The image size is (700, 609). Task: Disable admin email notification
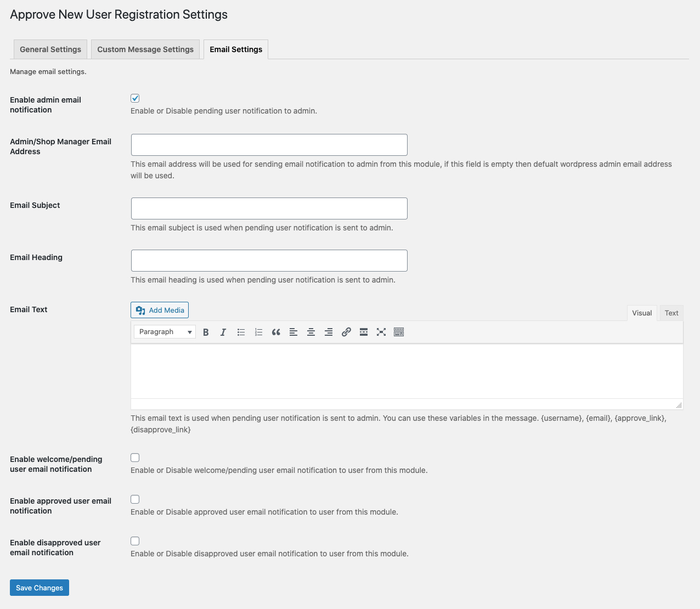pyautogui.click(x=135, y=98)
